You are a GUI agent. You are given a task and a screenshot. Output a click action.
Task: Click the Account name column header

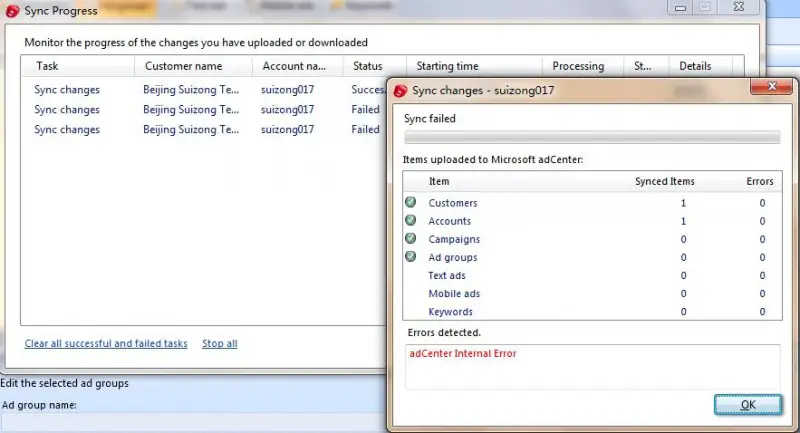(297, 66)
